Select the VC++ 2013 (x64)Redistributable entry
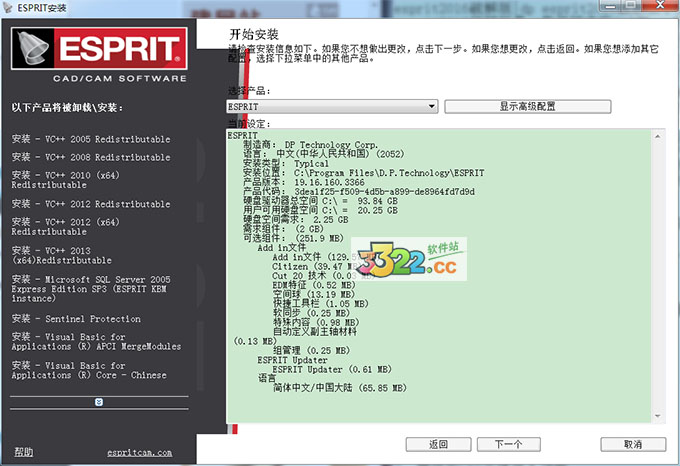The image size is (680, 466). pos(62,255)
